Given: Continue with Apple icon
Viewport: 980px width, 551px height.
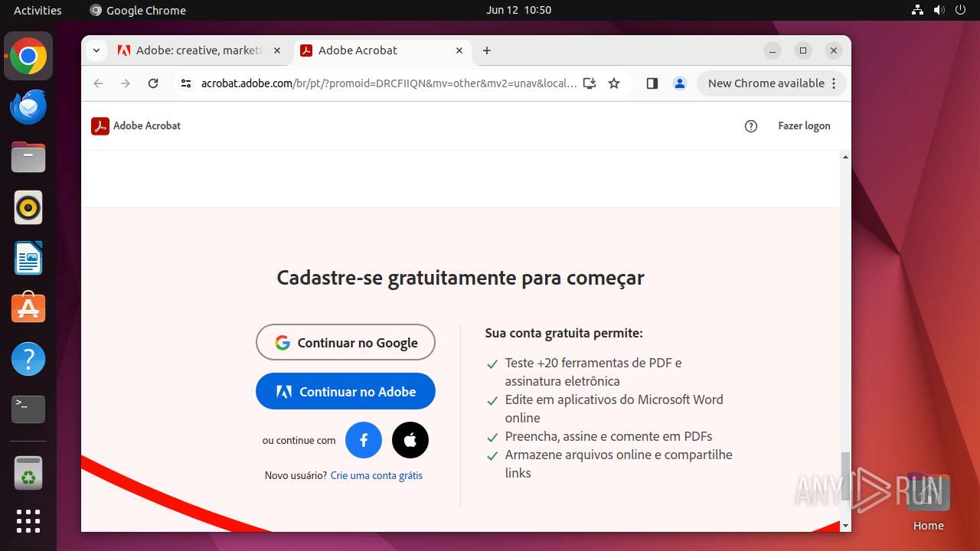Looking at the screenshot, I should click(410, 440).
